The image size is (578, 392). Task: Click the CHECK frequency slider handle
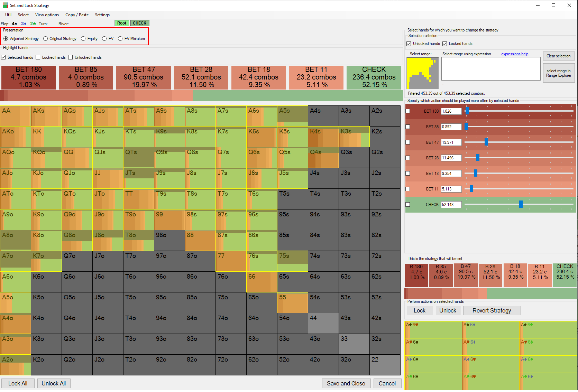[x=521, y=204]
